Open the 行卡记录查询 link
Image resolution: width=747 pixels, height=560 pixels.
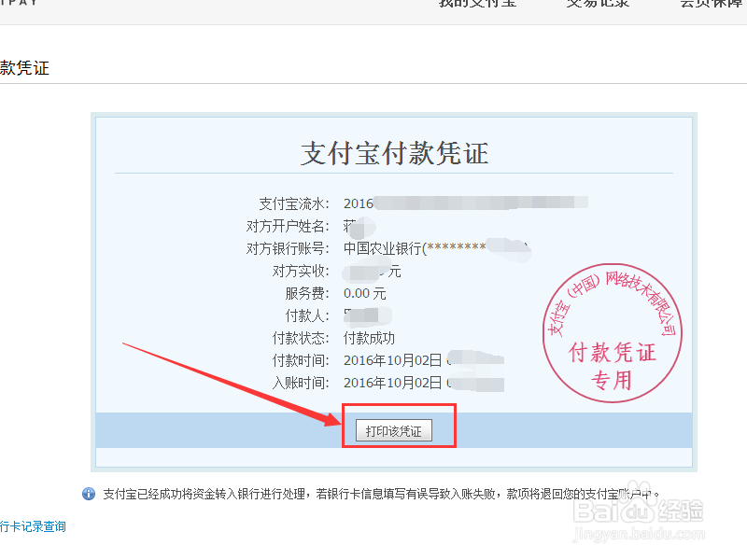coord(33,526)
